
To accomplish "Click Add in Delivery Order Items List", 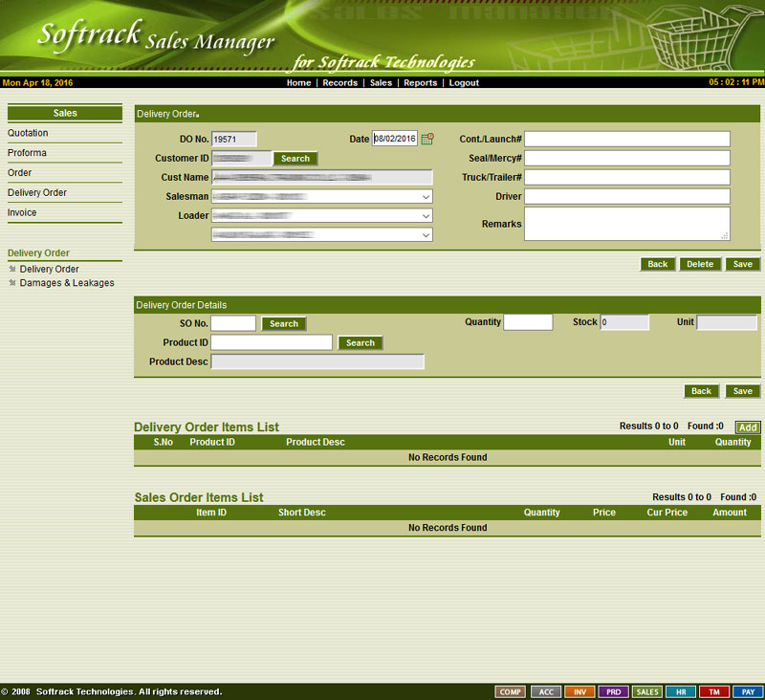I will tap(748, 427).
